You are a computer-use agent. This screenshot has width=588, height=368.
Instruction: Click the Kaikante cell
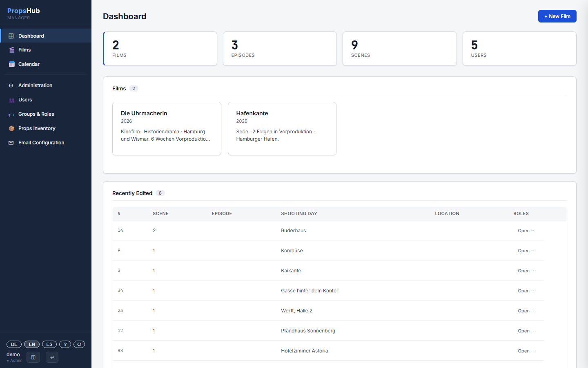point(291,271)
